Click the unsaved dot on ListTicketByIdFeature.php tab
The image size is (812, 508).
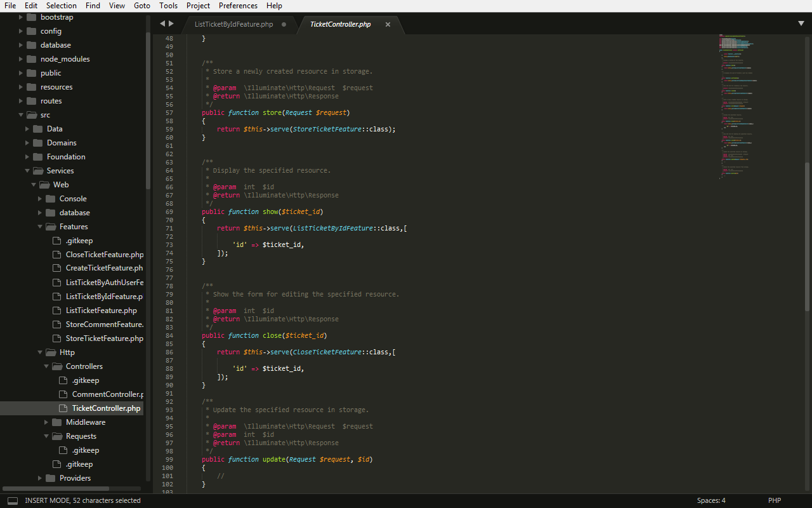tap(284, 24)
